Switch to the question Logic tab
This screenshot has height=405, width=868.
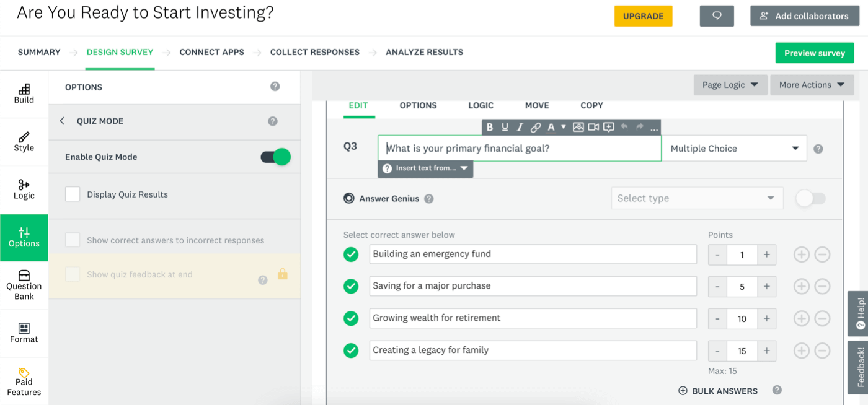(480, 105)
